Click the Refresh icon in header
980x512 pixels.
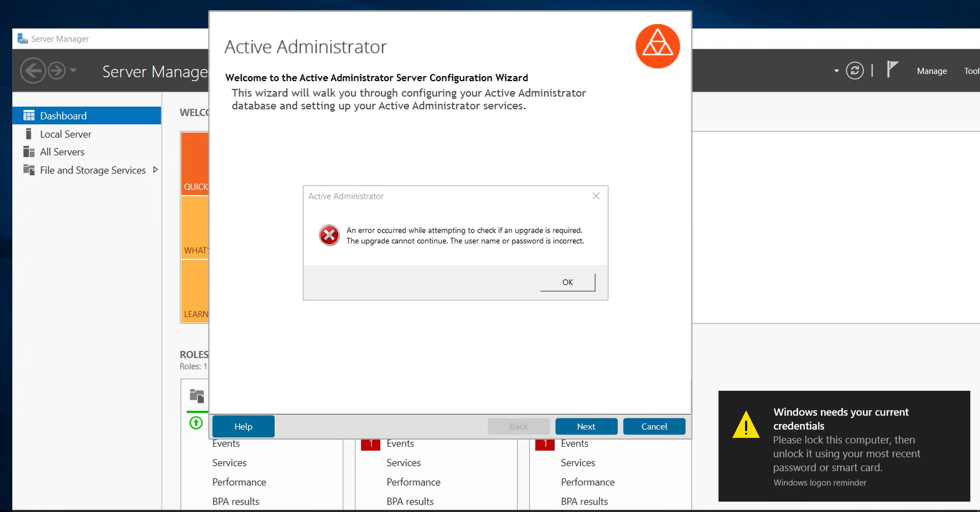click(855, 70)
